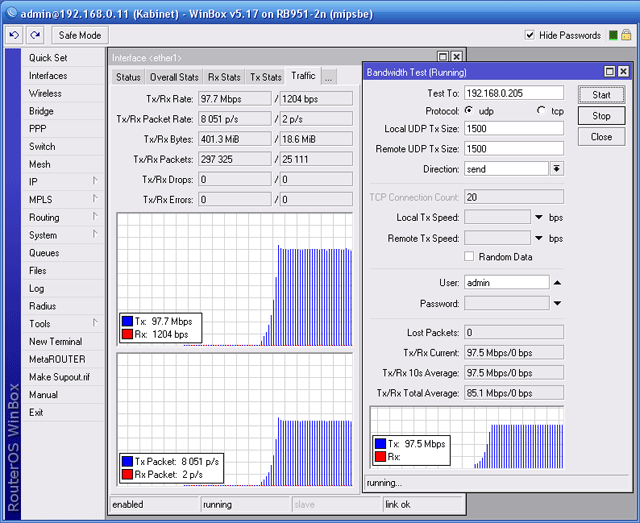
Task: Click Exit in sidebar
Action: pos(63,412)
